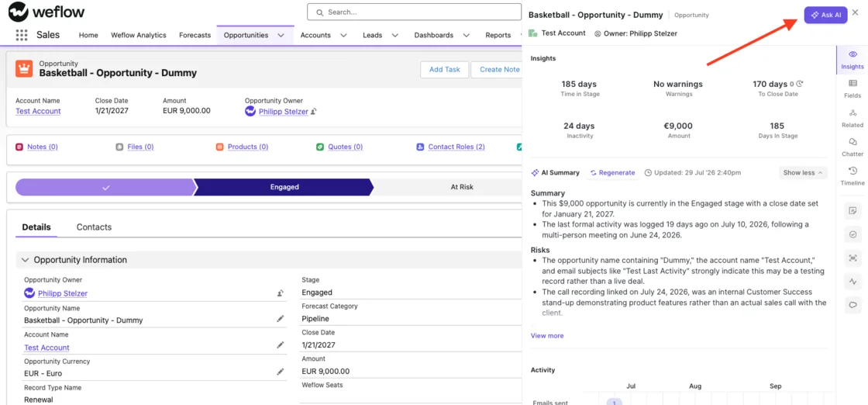
Task: Click the Ask AI button
Action: [825, 15]
